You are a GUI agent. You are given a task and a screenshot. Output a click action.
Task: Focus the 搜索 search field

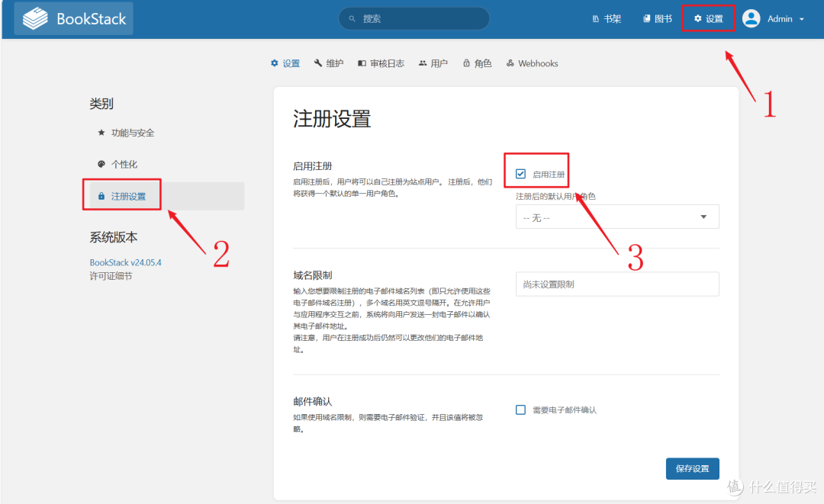click(x=414, y=19)
